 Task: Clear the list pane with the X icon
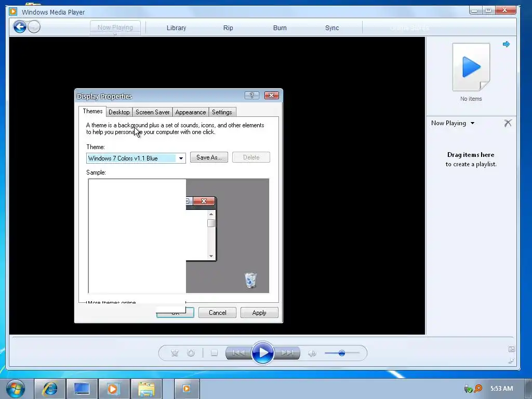tap(508, 123)
